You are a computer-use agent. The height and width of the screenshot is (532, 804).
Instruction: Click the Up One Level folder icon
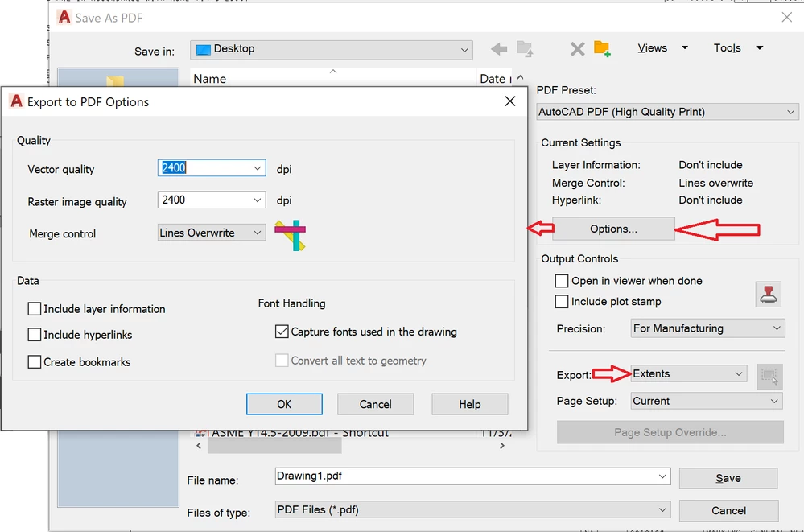point(525,48)
